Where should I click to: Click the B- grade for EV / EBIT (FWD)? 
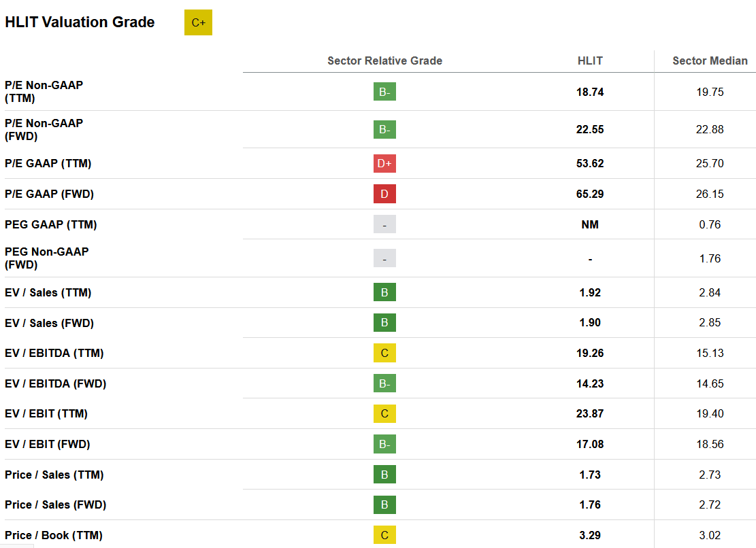pos(384,444)
